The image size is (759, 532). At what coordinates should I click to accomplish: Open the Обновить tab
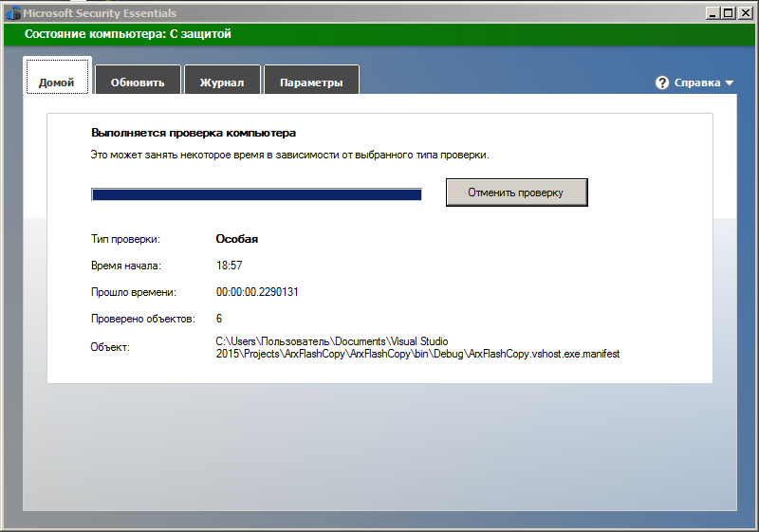(138, 83)
